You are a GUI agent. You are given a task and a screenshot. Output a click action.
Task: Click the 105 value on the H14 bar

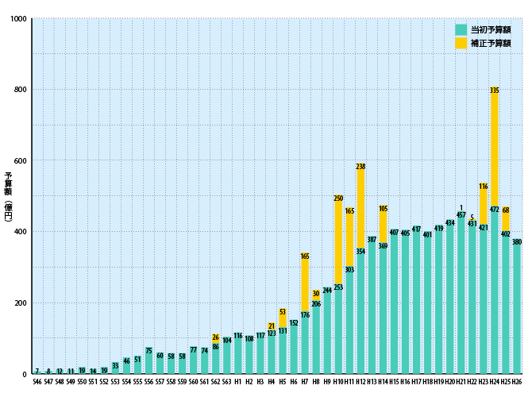pos(383,208)
